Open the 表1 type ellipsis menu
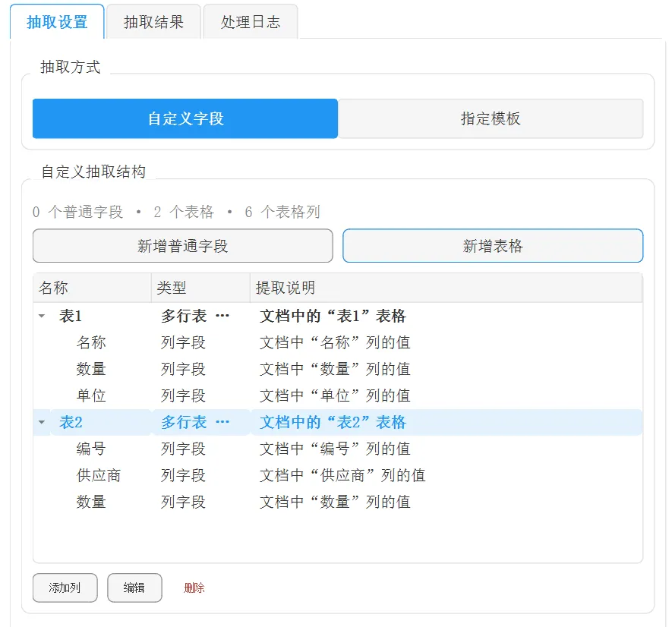The width and height of the screenshot is (672, 627). (222, 317)
